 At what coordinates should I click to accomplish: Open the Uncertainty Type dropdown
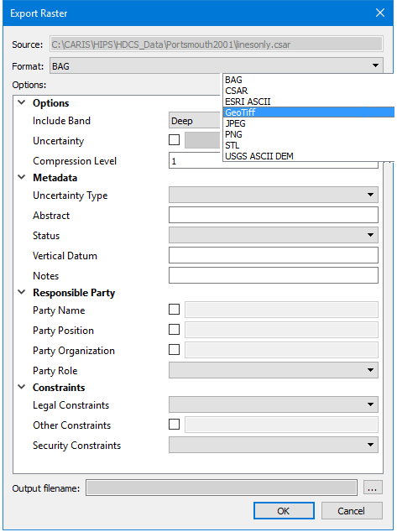[x=274, y=195]
